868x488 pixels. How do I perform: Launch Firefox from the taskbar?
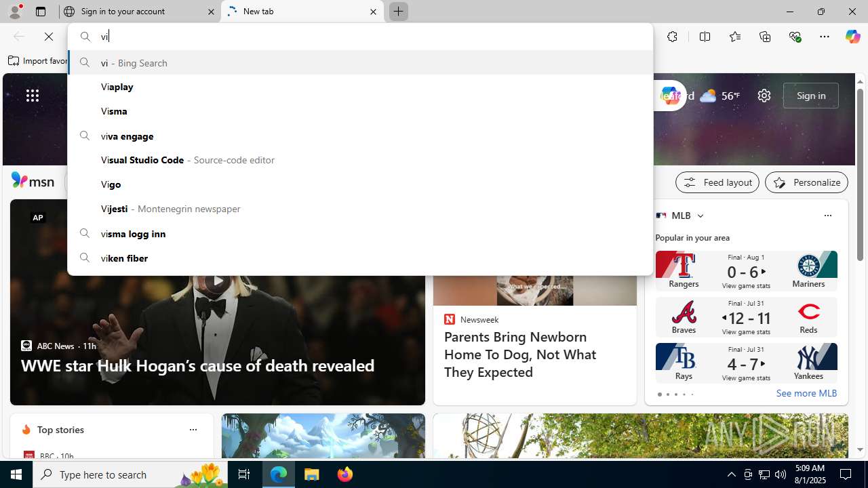(345, 474)
